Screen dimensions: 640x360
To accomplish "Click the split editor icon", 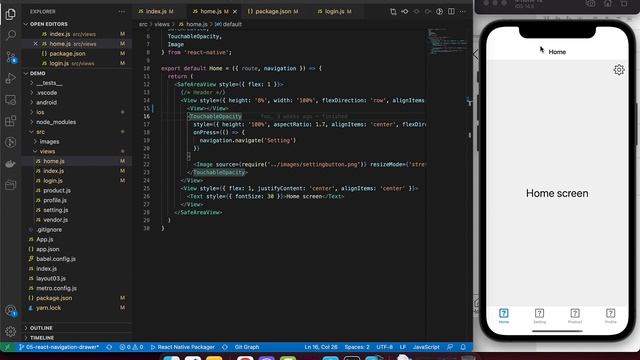I will tap(451, 11).
